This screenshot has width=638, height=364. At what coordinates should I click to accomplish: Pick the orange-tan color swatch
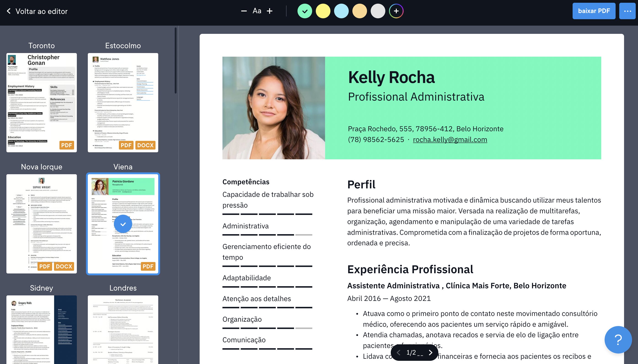point(359,11)
